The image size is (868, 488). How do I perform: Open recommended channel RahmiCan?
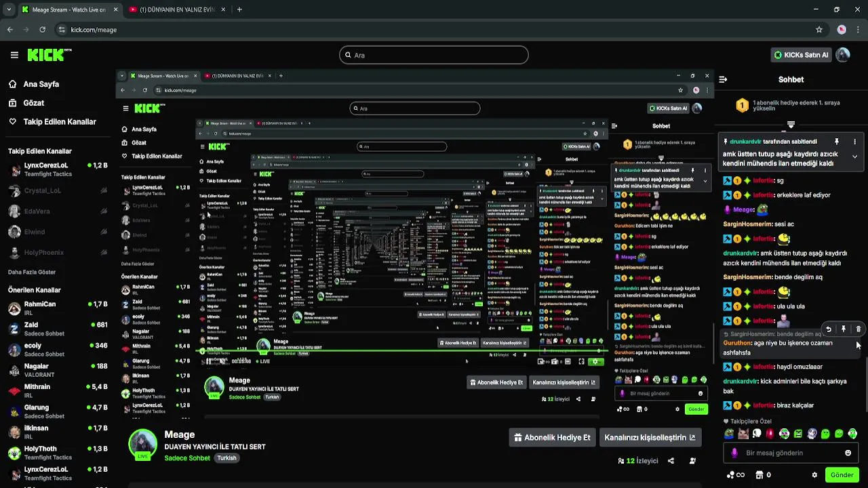58,308
